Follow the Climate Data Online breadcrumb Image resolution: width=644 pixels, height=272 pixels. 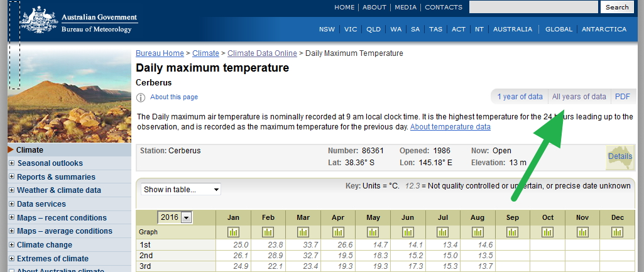(x=262, y=53)
